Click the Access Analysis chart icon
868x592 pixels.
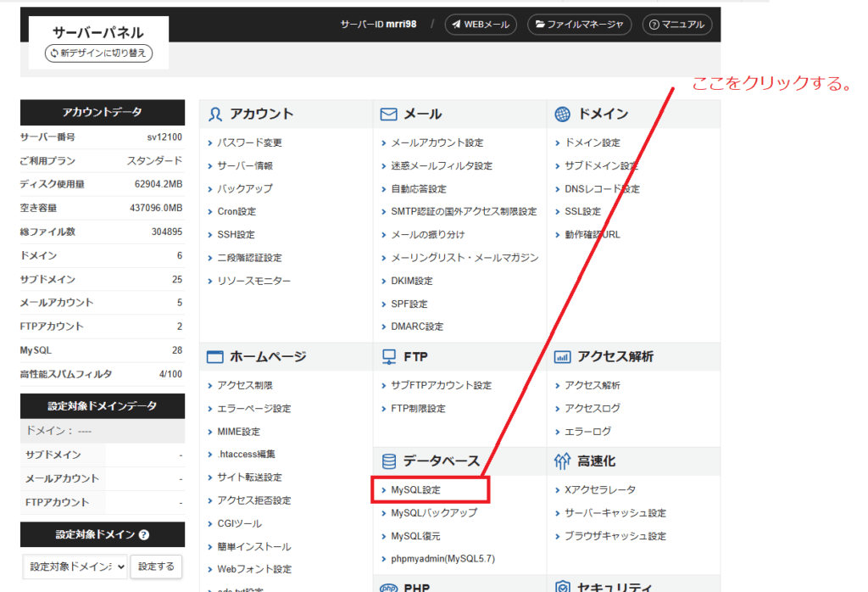coord(563,357)
